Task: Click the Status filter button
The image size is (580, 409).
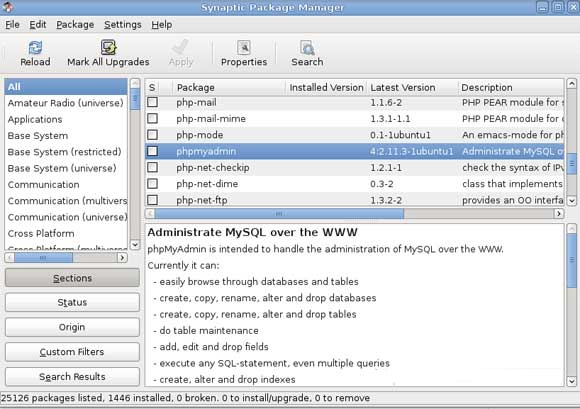Action: [72, 302]
